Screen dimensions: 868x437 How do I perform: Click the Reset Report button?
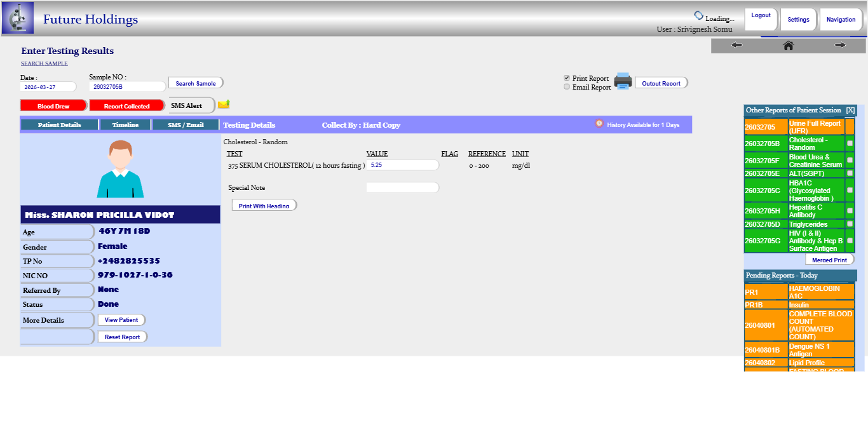click(122, 337)
